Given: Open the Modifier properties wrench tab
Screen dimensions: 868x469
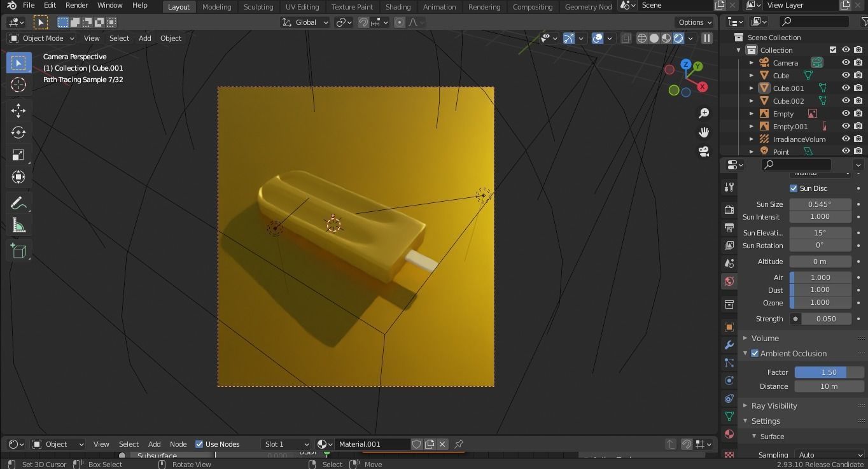Looking at the screenshot, I should [x=729, y=345].
